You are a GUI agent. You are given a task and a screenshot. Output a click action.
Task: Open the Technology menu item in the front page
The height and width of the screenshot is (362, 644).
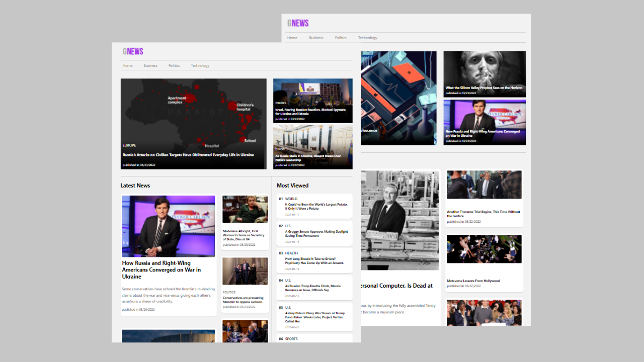point(200,65)
